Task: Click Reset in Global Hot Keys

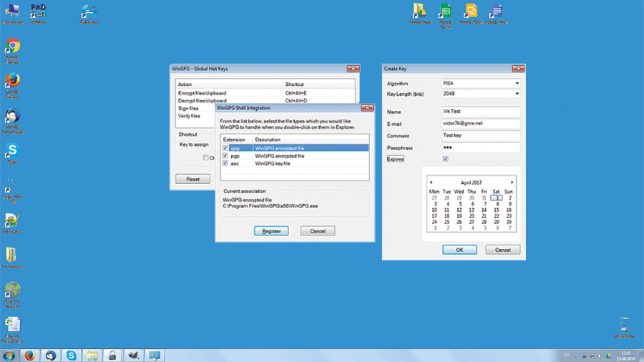Action: pyautogui.click(x=192, y=179)
